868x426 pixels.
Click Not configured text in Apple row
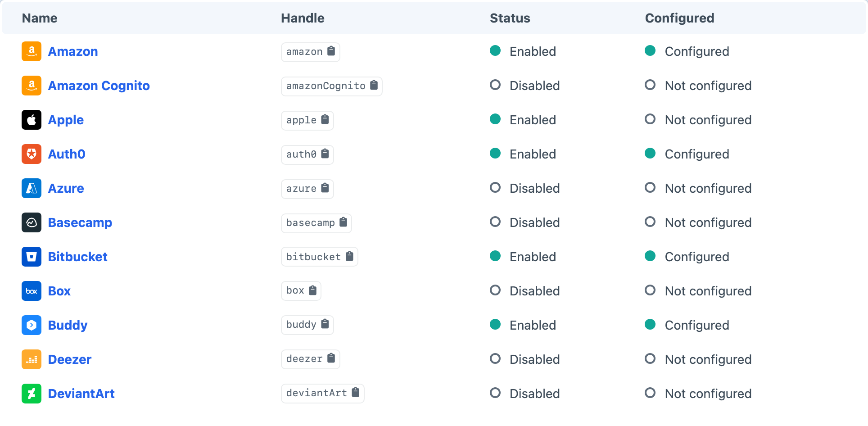708,120
